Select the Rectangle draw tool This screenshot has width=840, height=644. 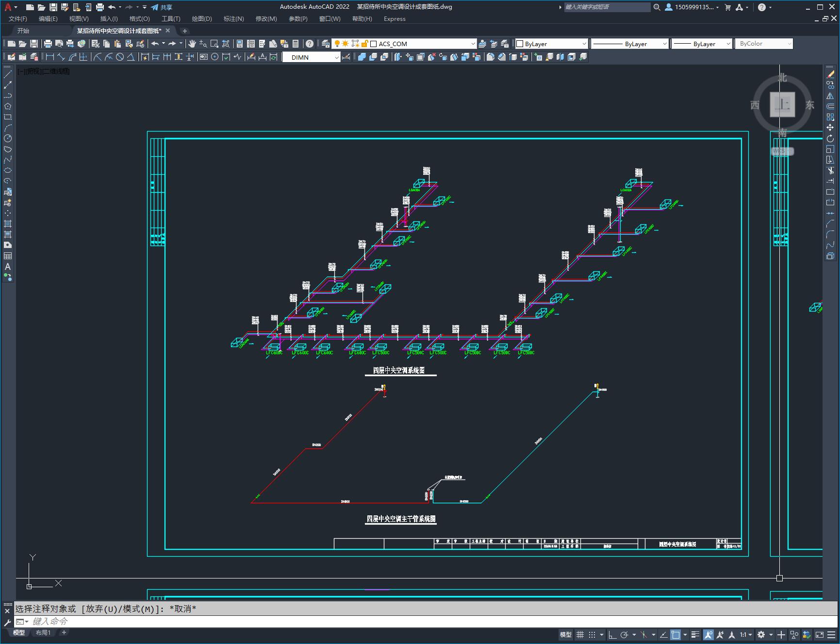tap(8, 117)
